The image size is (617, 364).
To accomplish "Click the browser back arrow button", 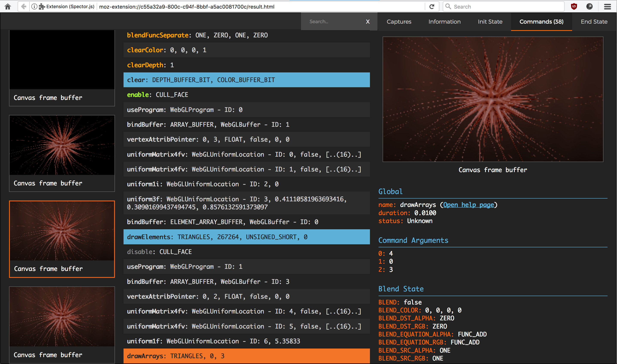I will coord(24,7).
